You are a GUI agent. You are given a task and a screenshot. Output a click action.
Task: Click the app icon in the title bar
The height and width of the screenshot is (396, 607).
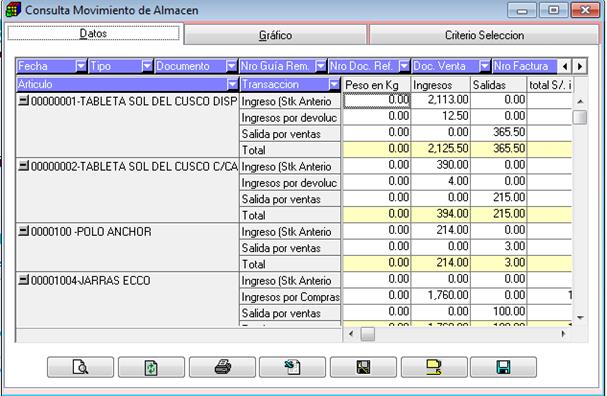13,10
